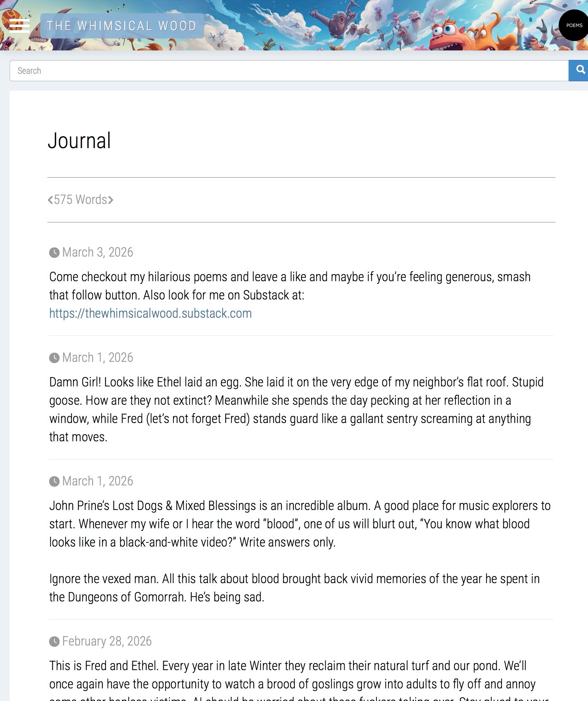Click the clock icon beside March 3, 2026
The width and height of the screenshot is (588, 701).
tap(55, 253)
